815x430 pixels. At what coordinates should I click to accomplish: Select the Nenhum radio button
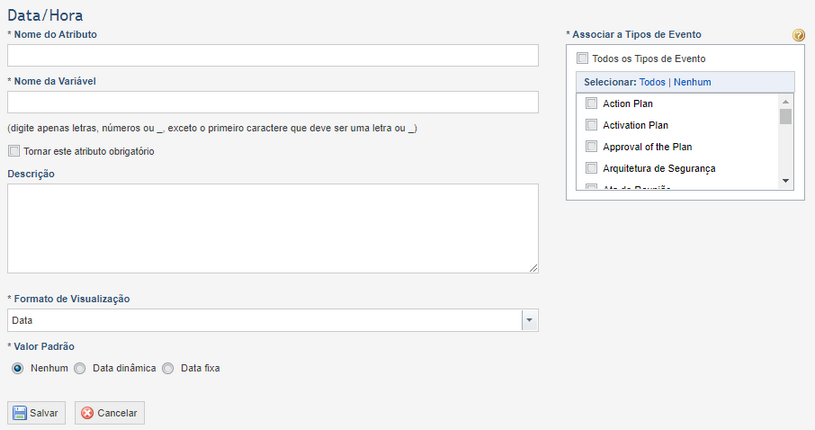[18, 368]
